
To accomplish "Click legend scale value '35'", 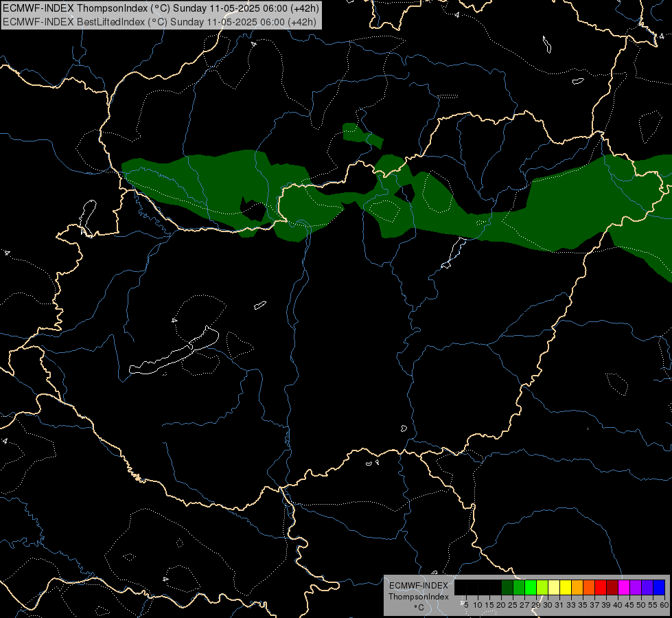I will click(583, 605).
